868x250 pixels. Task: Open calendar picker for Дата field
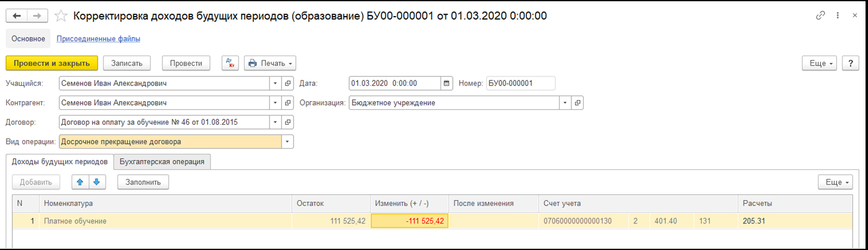(447, 83)
